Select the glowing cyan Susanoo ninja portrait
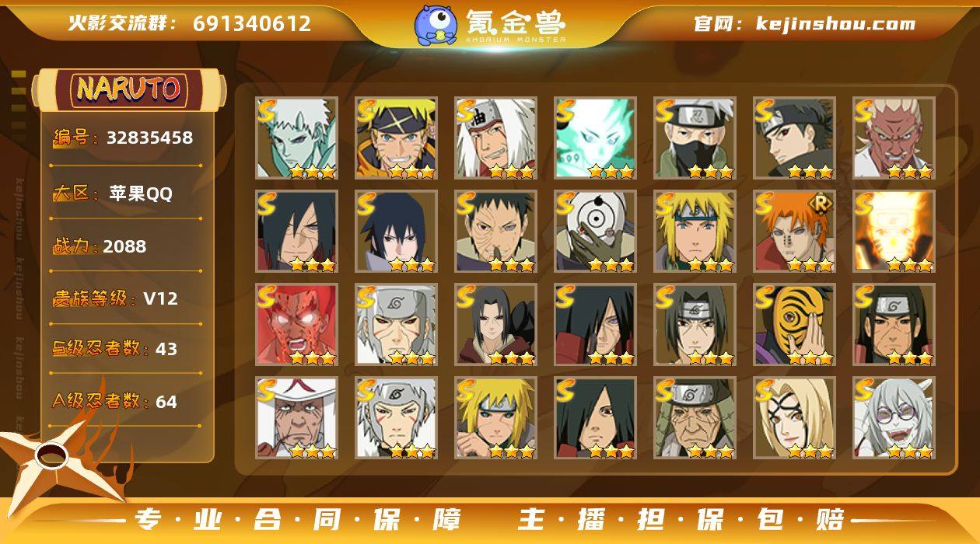The height and width of the screenshot is (544, 980). click(595, 138)
